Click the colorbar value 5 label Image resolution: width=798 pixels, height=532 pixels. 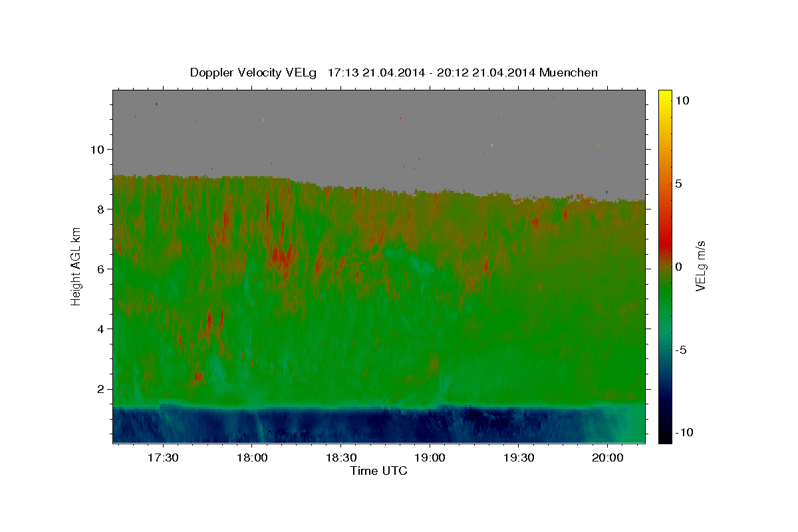point(678,184)
